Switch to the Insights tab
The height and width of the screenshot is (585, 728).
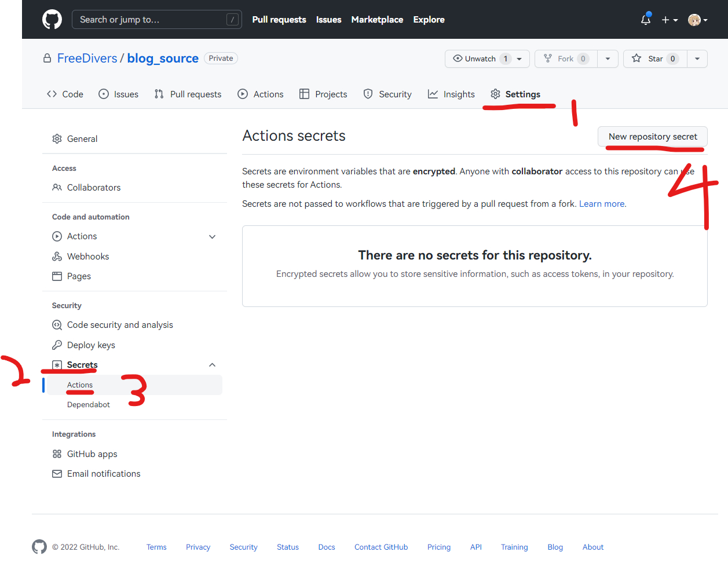(x=451, y=94)
